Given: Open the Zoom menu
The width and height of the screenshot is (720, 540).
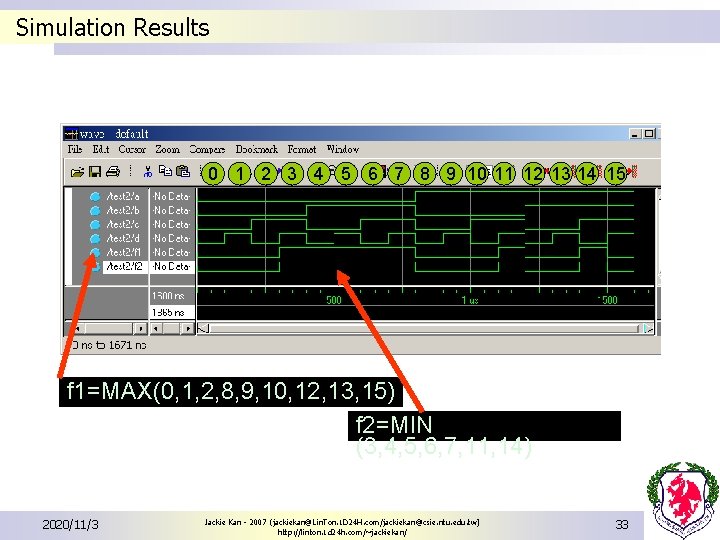Looking at the screenshot, I should [x=167, y=149].
